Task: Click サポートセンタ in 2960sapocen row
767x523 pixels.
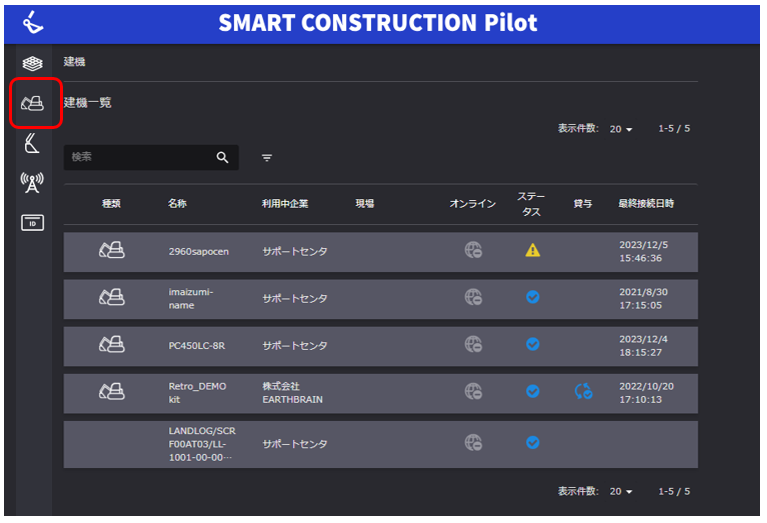Action: [x=295, y=252]
